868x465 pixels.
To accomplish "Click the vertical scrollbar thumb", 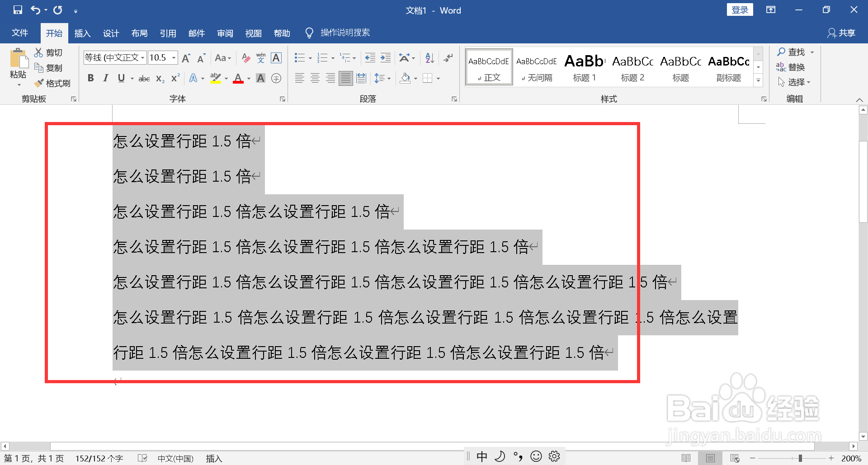I will 863,182.
